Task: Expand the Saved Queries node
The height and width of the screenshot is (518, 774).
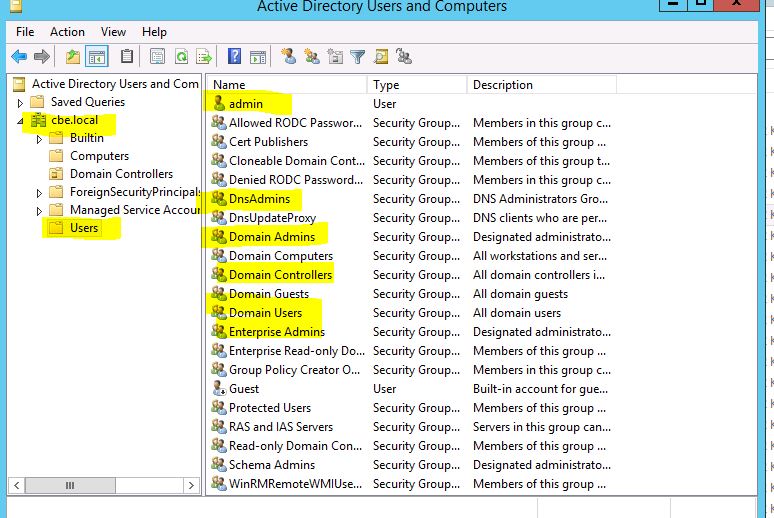Action: tap(20, 103)
